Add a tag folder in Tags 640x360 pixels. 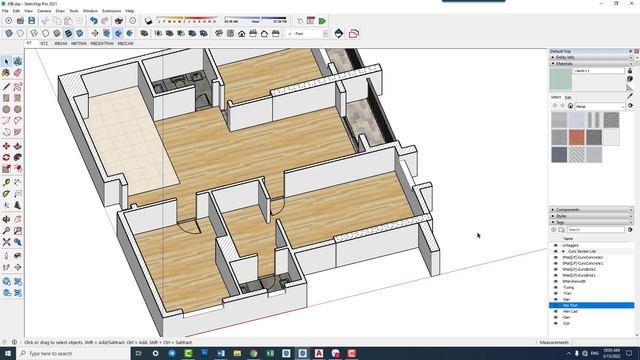(x=561, y=230)
